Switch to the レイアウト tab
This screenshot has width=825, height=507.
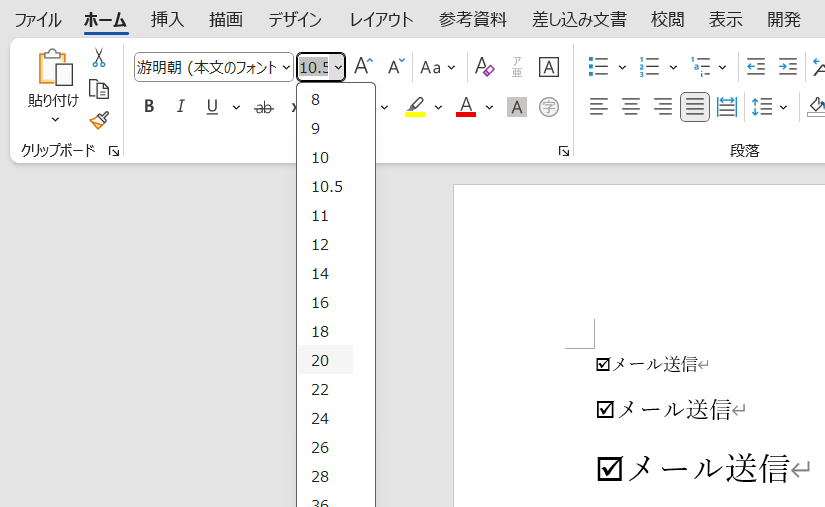[381, 20]
